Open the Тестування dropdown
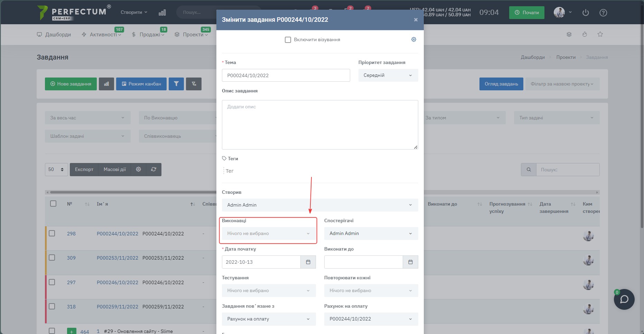 coord(269,290)
